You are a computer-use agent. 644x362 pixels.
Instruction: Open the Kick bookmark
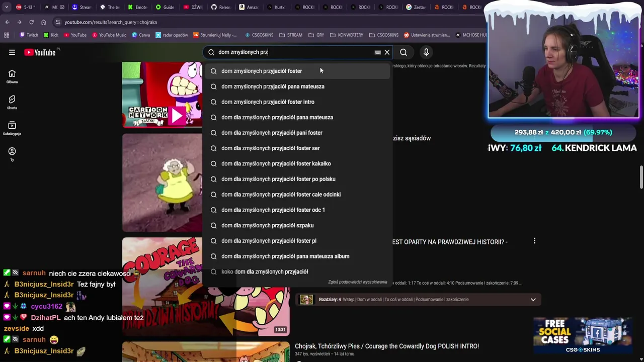(x=51, y=35)
